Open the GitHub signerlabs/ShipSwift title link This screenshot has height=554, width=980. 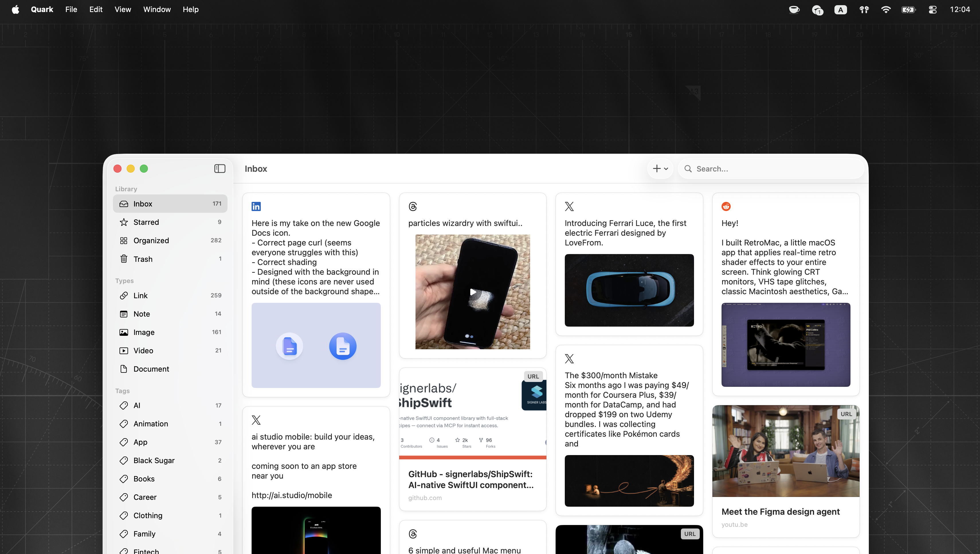point(471,480)
